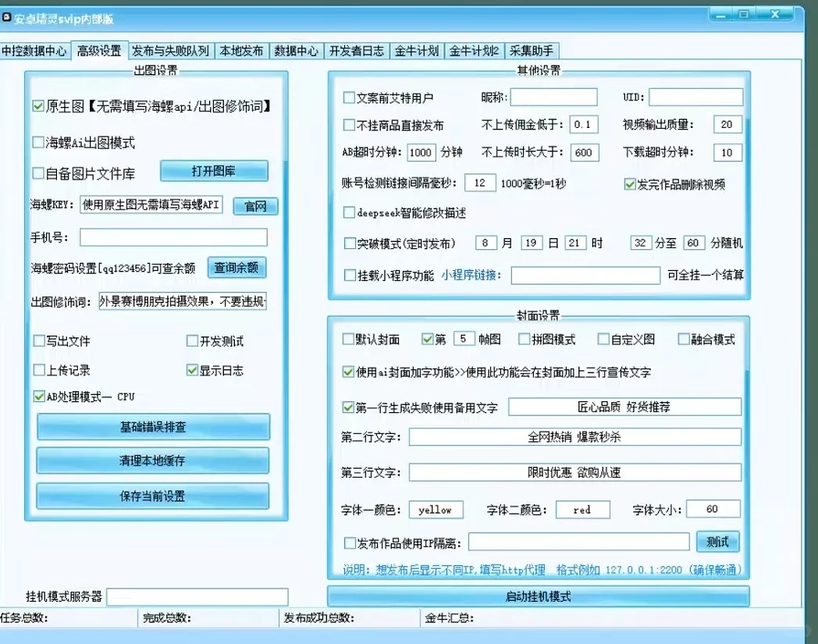Enable 突破模式(定时发布) checkbox

point(350,244)
